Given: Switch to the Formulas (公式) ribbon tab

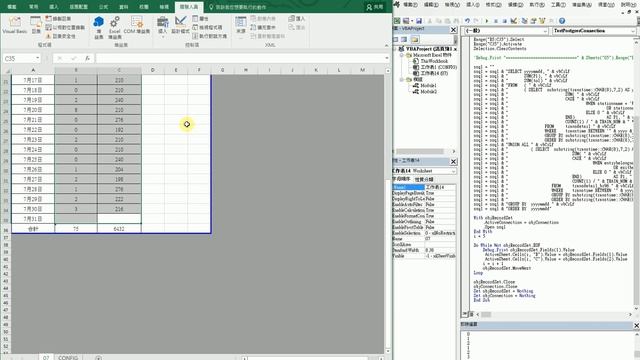Looking at the screenshot, I should pyautogui.click(x=104, y=7).
